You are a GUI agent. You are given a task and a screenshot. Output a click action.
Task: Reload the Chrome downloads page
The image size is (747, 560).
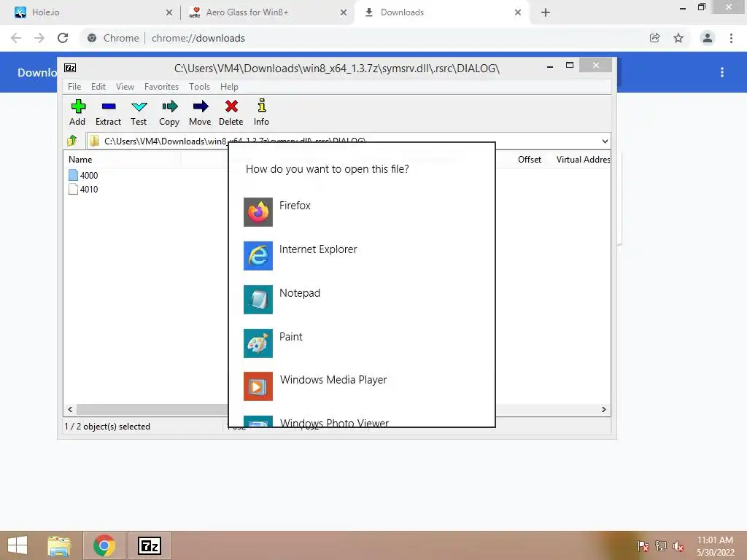coord(63,38)
